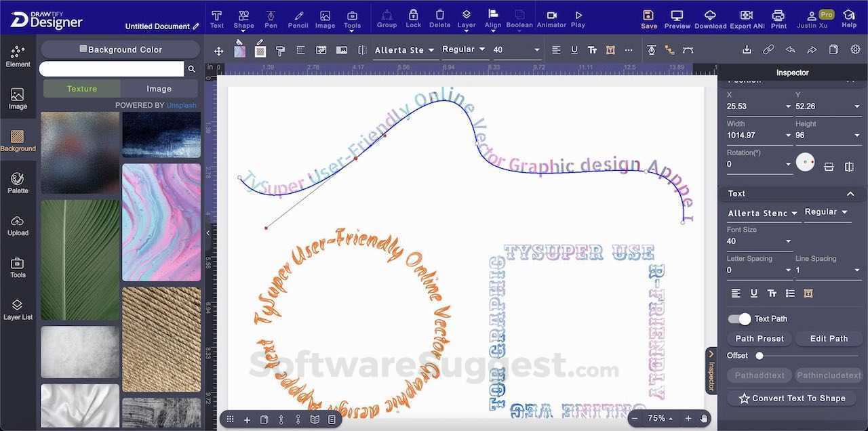
Task: Switch to the Texture tab
Action: coord(81,88)
